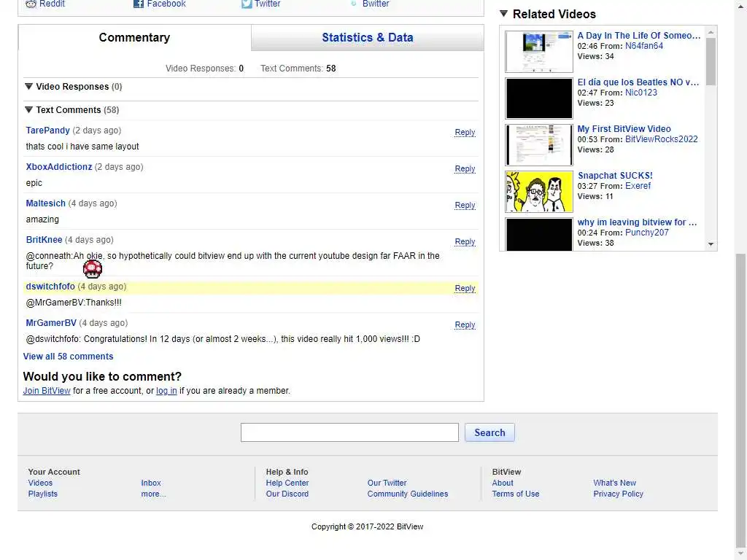The width and height of the screenshot is (747, 560).
Task: Visit N64fan64's channel
Action: [x=644, y=46]
